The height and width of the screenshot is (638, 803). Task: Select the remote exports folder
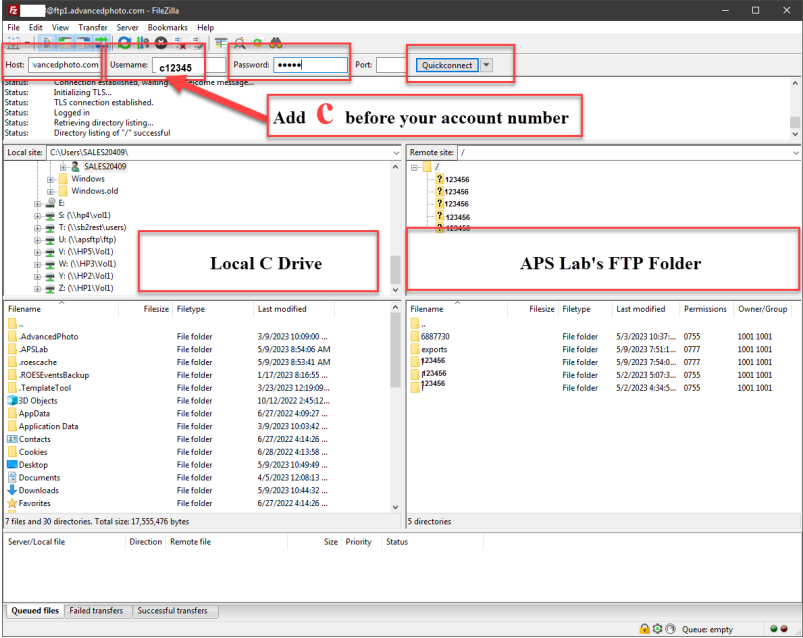coord(434,349)
